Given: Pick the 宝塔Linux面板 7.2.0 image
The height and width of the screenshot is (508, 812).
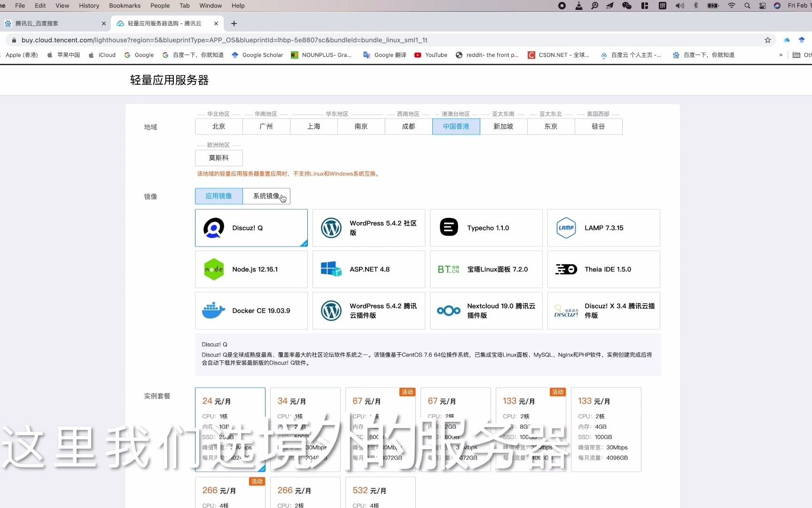Looking at the screenshot, I should pyautogui.click(x=486, y=270).
